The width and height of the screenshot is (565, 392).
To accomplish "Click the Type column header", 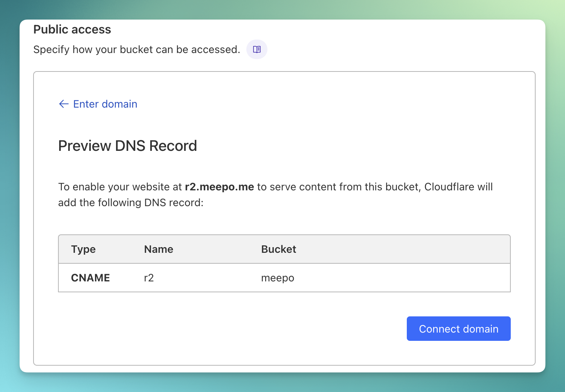I will point(83,249).
